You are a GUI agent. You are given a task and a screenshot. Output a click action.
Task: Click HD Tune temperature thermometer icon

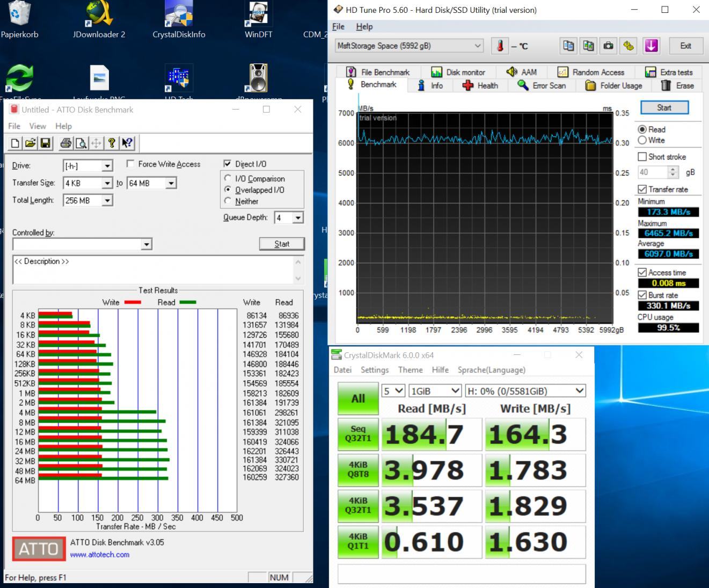(x=500, y=46)
